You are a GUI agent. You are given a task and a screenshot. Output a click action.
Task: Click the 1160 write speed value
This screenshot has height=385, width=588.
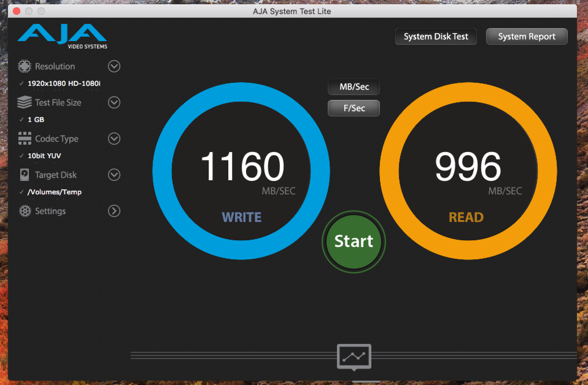[x=242, y=166]
